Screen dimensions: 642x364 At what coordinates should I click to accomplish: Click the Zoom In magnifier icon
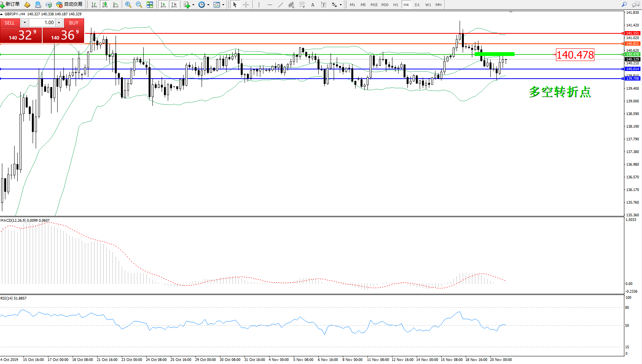pos(128,5)
